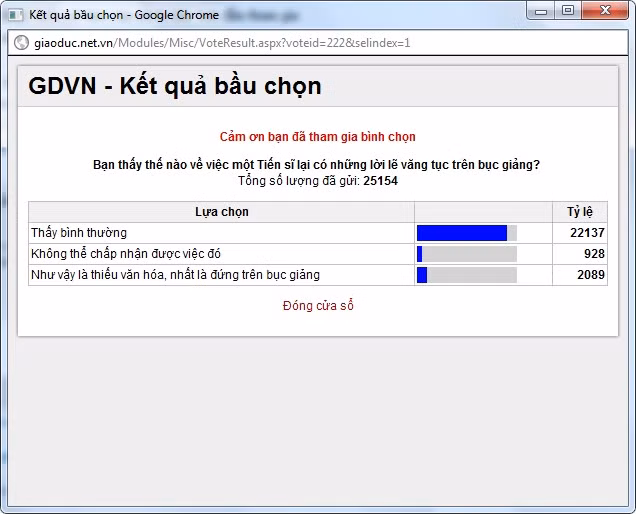Maximize the Chrome popup window
This screenshot has height=514, width=636.
click(x=569, y=11)
